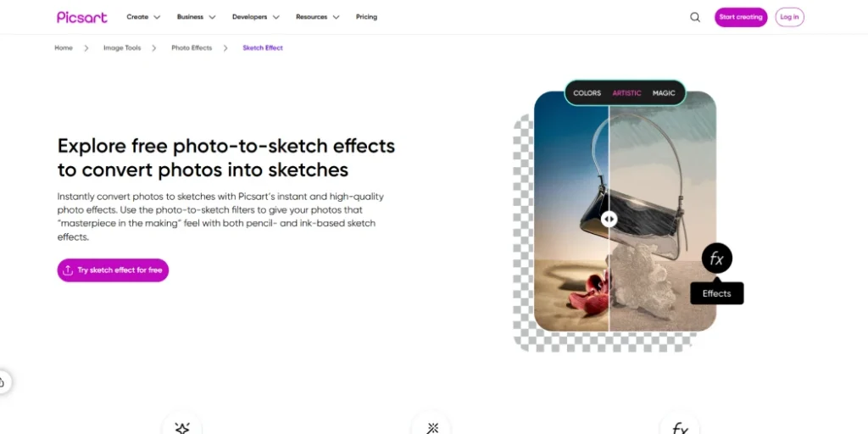
Task: Click the black Effects label
Action: pyautogui.click(x=716, y=293)
